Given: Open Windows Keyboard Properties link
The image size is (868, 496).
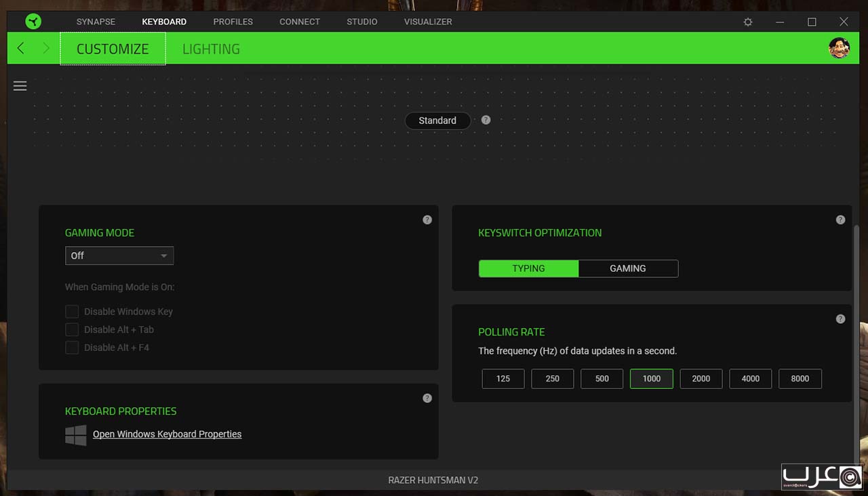Looking at the screenshot, I should tap(167, 434).
